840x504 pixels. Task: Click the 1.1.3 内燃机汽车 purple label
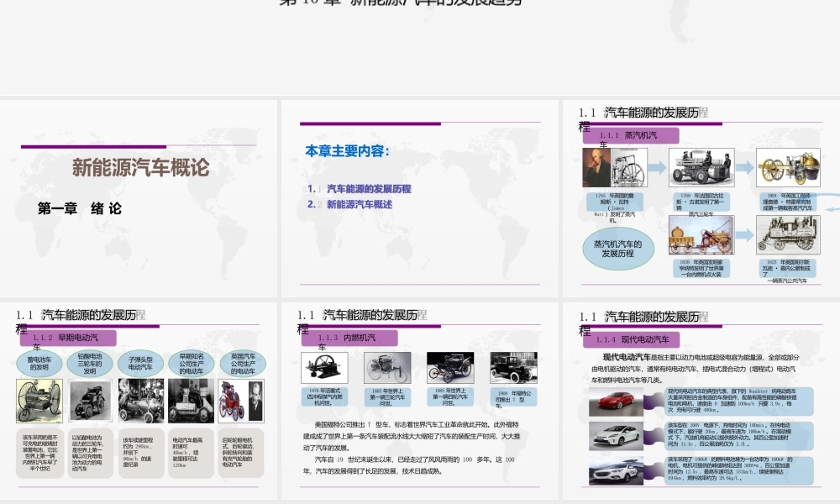tap(349, 338)
